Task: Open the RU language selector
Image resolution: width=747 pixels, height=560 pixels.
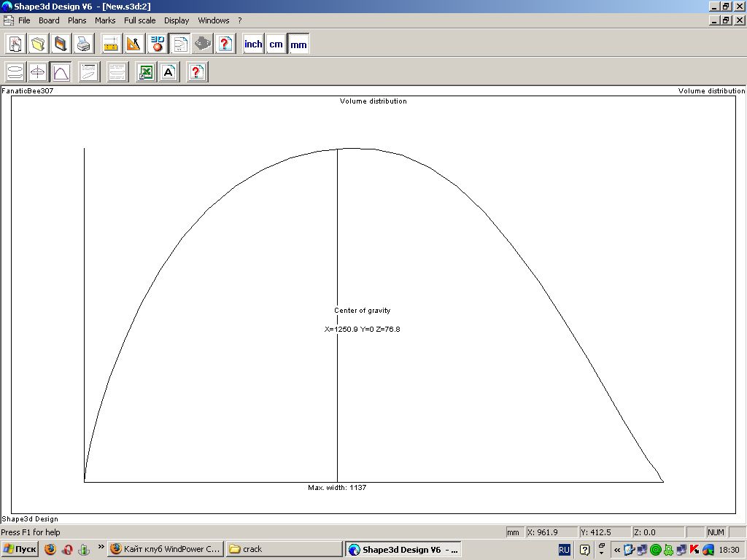Action: coord(565,550)
